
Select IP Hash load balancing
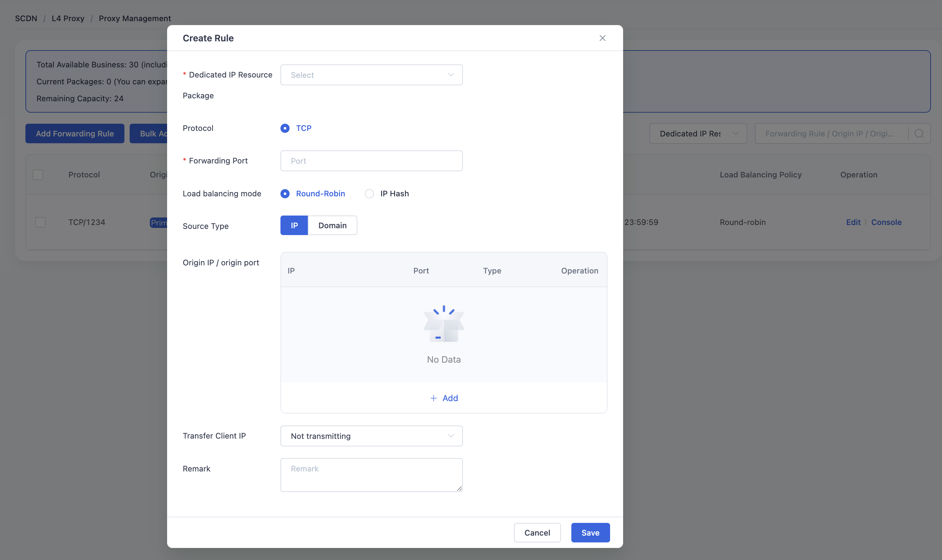(369, 194)
